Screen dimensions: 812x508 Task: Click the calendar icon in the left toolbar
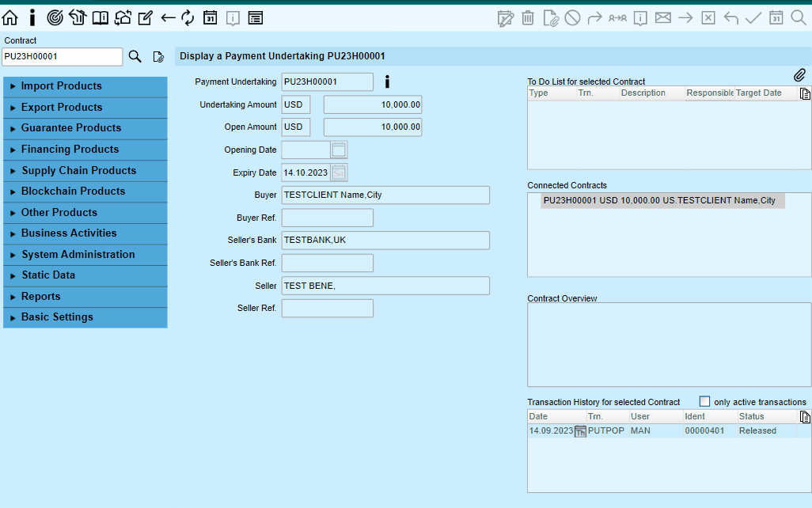[210, 17]
